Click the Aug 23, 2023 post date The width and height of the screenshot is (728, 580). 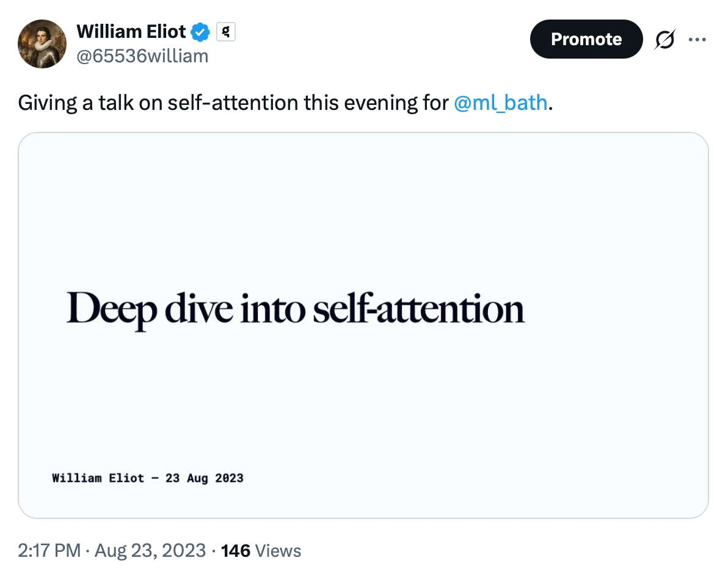coord(150,551)
